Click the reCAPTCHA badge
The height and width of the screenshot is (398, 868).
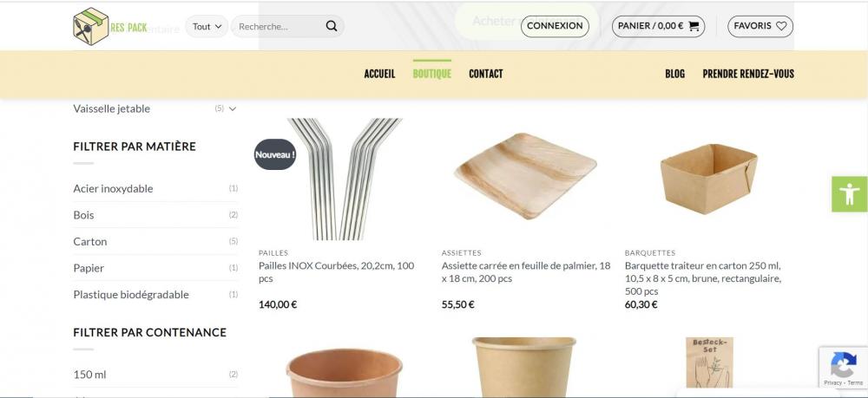843,368
